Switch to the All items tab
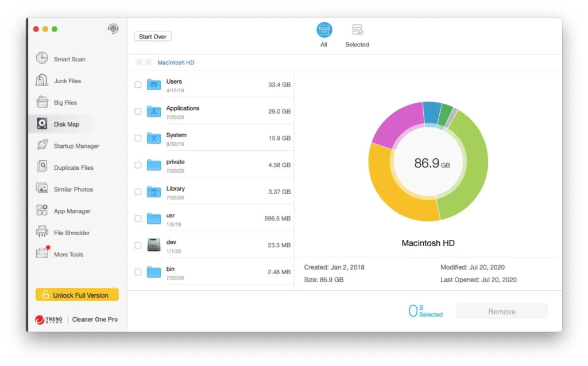The image size is (588, 366). 324,34
